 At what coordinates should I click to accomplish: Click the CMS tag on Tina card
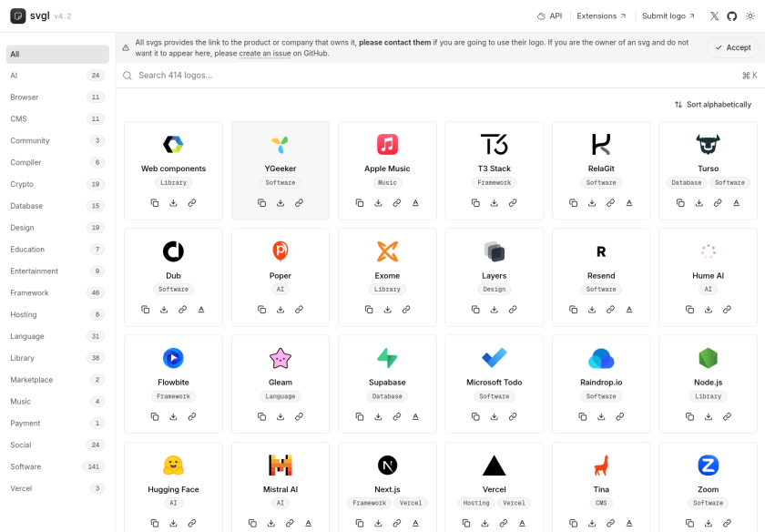601,503
